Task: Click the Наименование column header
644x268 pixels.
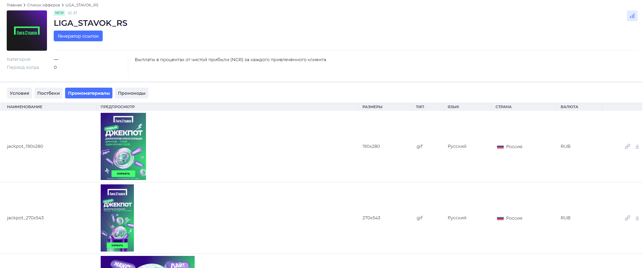Action: click(x=24, y=107)
